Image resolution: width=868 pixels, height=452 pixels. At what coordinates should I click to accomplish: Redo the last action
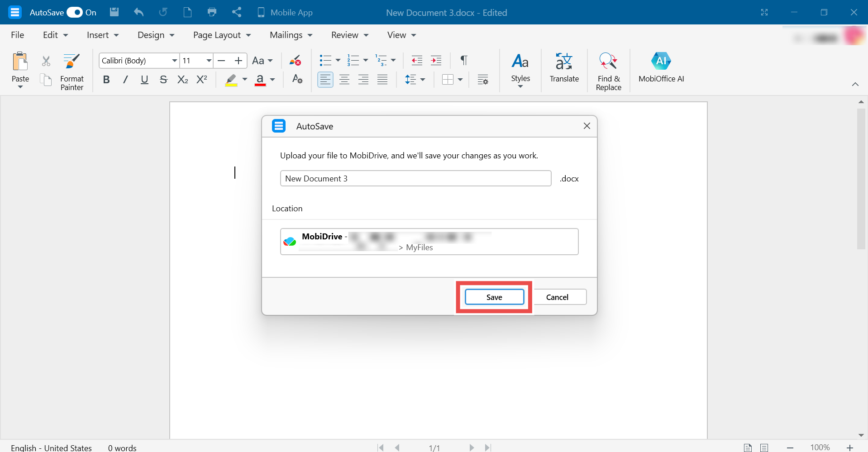(x=163, y=12)
